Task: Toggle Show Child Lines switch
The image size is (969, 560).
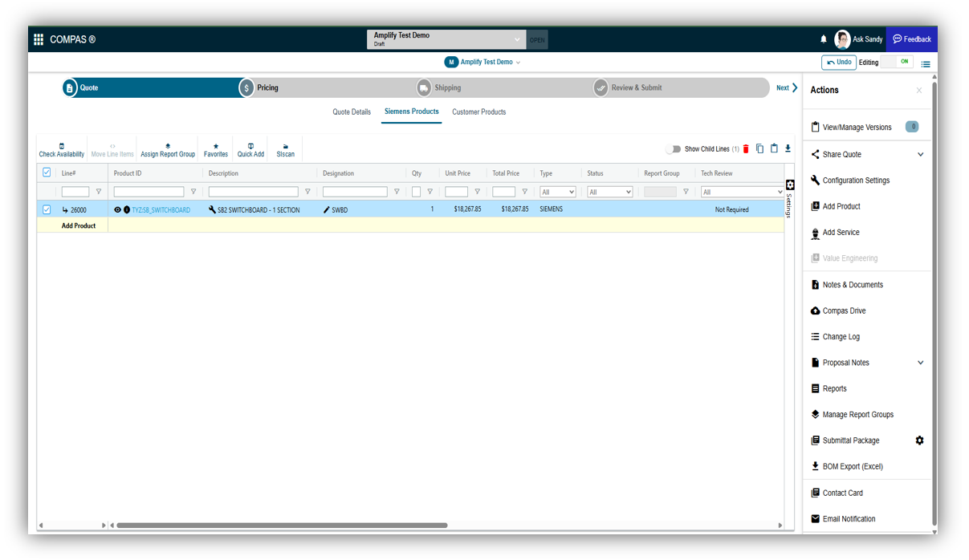Action: coord(673,149)
